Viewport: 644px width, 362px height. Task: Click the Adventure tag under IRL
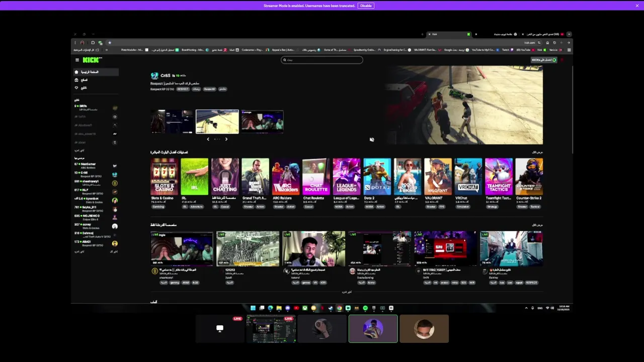(x=196, y=207)
